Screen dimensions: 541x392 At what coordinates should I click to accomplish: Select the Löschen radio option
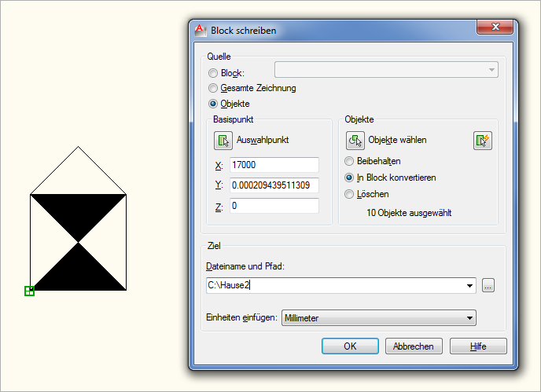coord(351,194)
